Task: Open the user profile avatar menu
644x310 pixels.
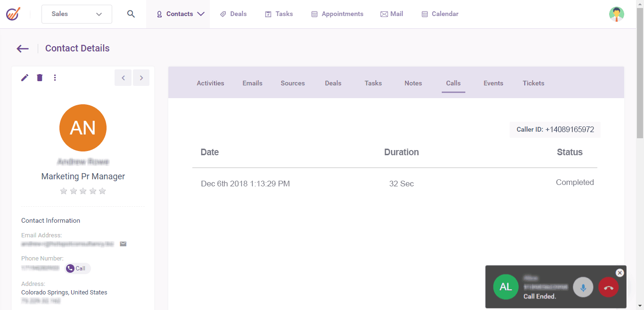Action: coord(616,14)
